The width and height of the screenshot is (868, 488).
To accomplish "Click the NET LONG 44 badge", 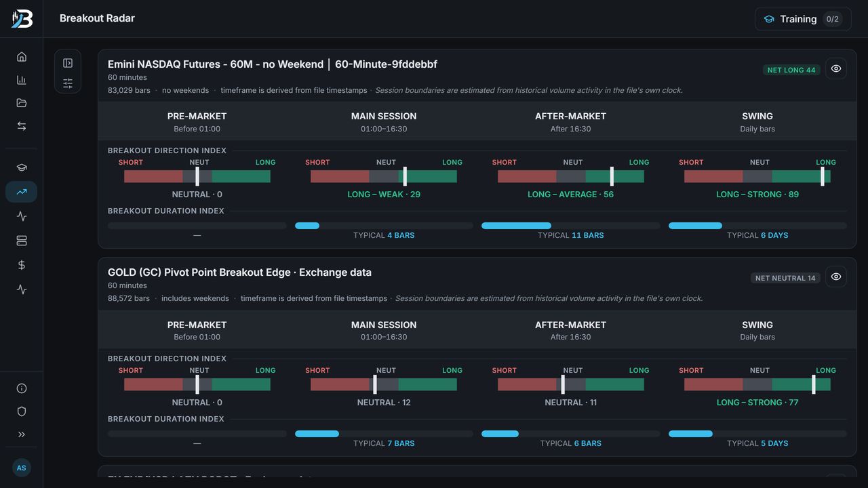I will (x=791, y=70).
